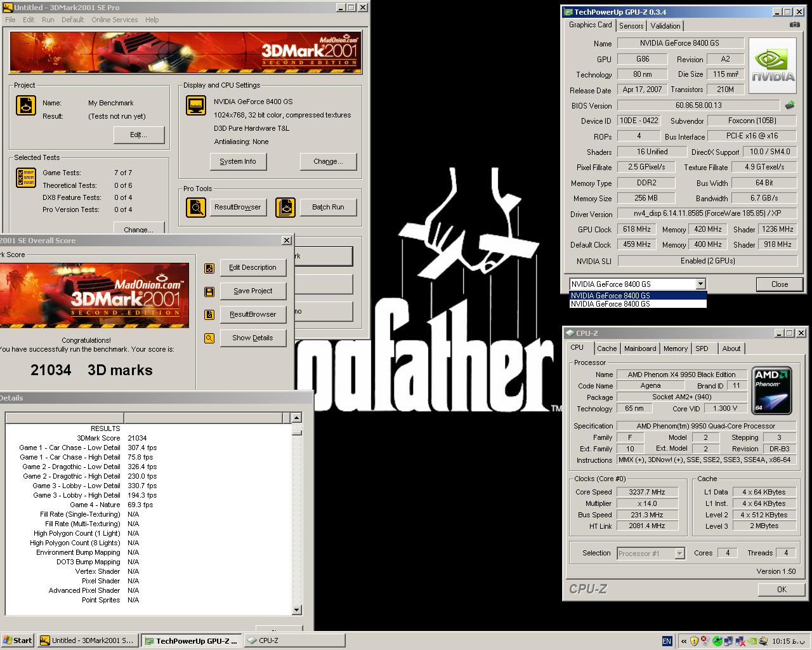The height and width of the screenshot is (650, 812).
Task: Expand hidden tray icons with the chevron
Action: click(x=684, y=641)
